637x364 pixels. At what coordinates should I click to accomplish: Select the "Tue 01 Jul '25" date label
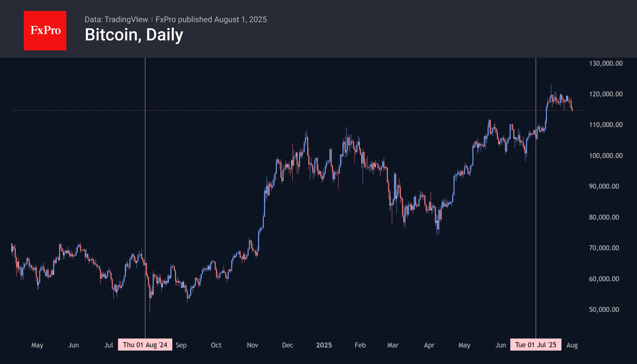tap(536, 345)
